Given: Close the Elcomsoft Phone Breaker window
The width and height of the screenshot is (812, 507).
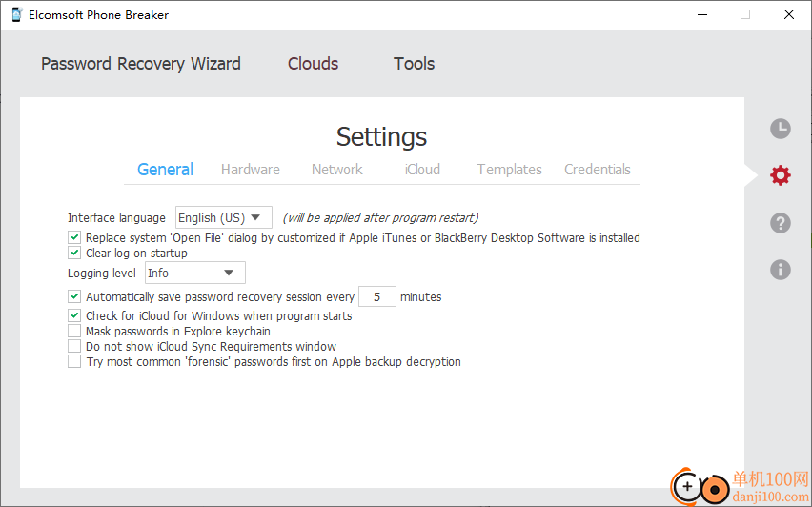Looking at the screenshot, I should pos(789,14).
